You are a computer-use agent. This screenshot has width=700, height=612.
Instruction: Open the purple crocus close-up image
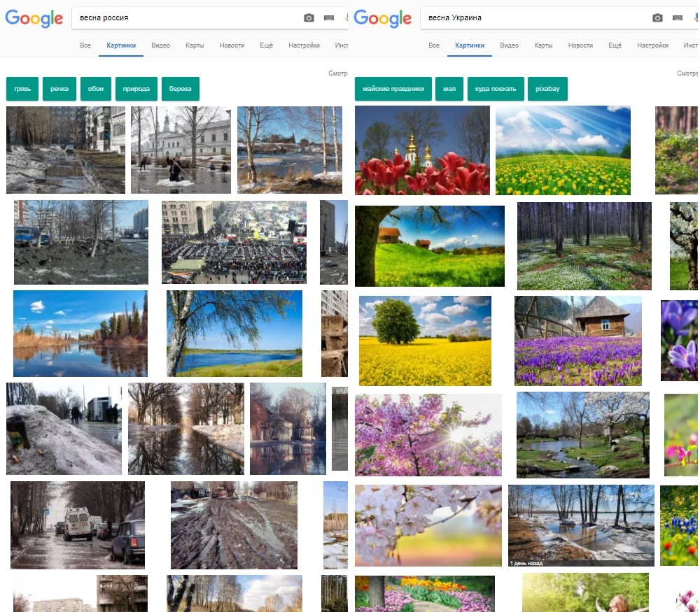click(x=680, y=341)
